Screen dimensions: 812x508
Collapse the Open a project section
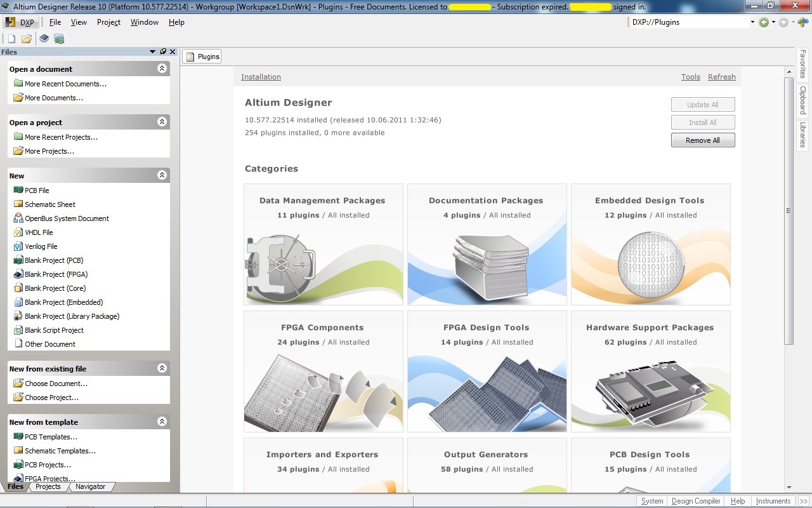162,122
